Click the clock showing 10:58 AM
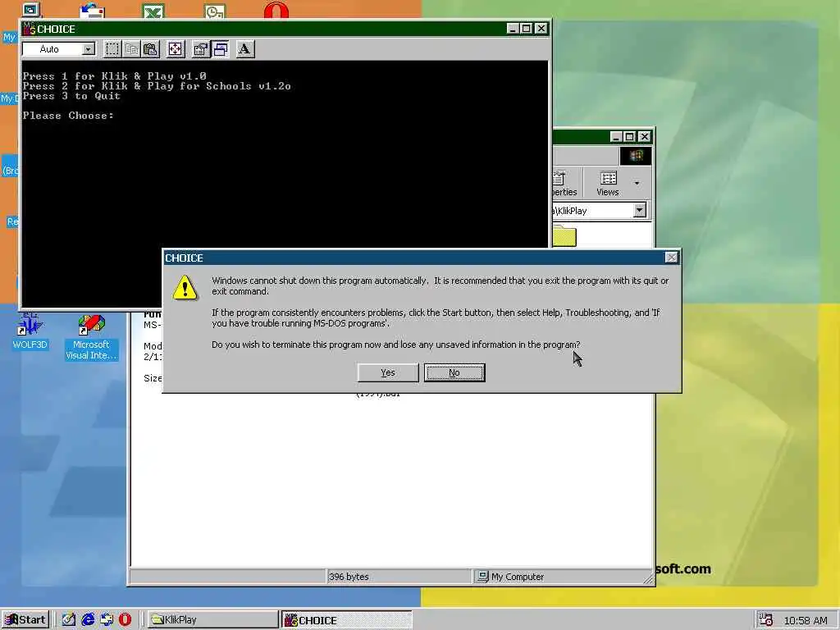 (806, 620)
